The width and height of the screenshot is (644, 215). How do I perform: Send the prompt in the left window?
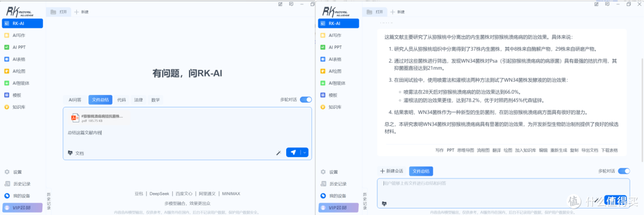click(293, 152)
